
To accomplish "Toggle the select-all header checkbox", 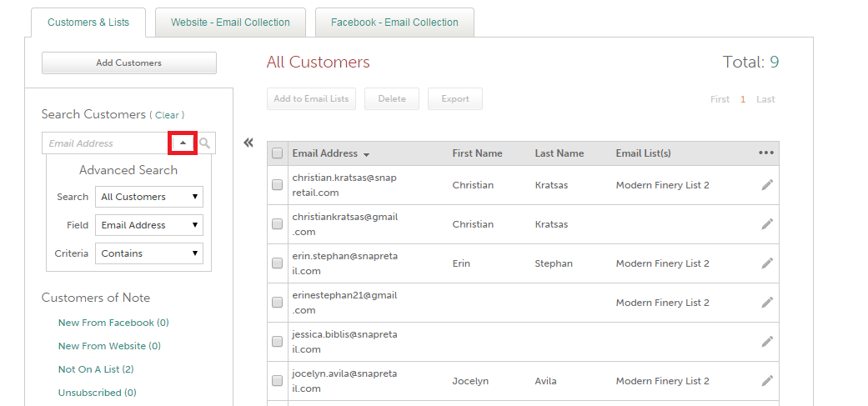I will coord(278,153).
